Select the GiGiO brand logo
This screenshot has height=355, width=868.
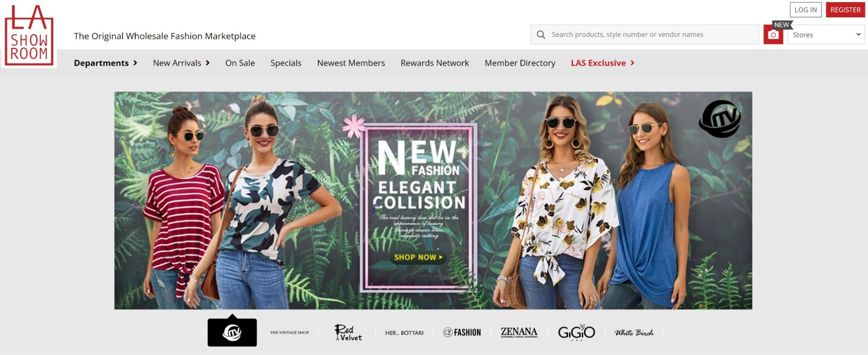[576, 332]
